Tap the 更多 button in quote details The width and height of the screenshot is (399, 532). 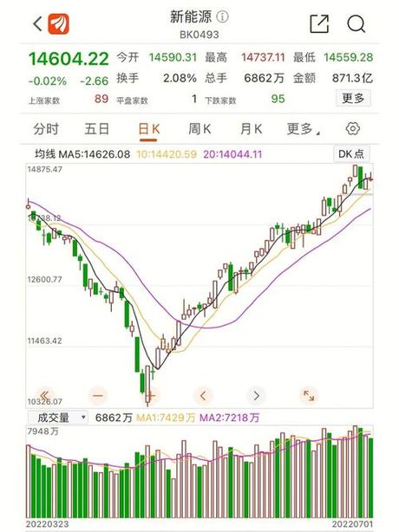pos(353,99)
